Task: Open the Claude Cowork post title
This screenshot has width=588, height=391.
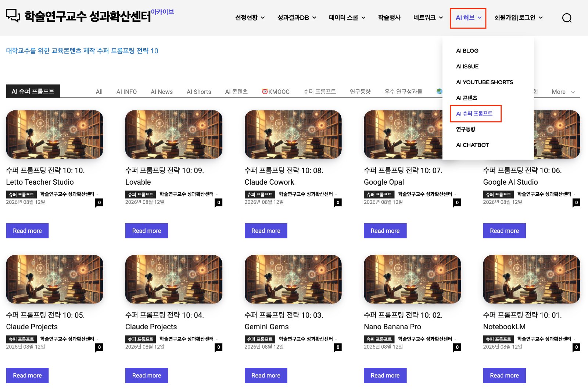Action: (284, 176)
